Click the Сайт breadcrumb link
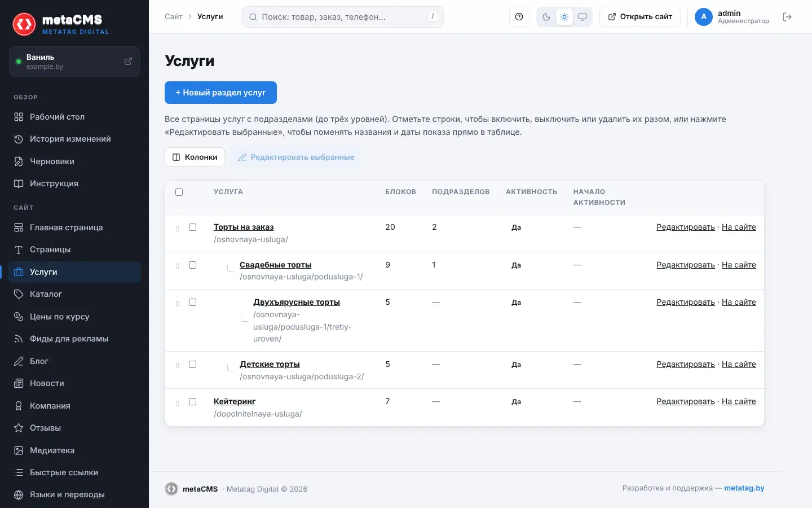 (x=174, y=17)
